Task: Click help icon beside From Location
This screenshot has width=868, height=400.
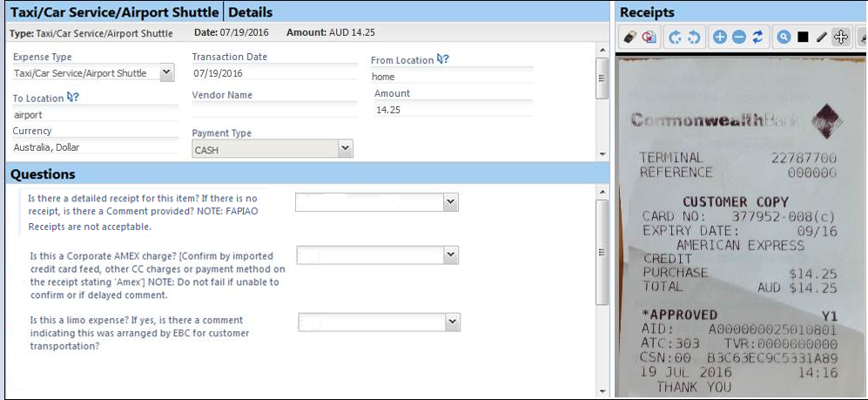Action: click(443, 59)
